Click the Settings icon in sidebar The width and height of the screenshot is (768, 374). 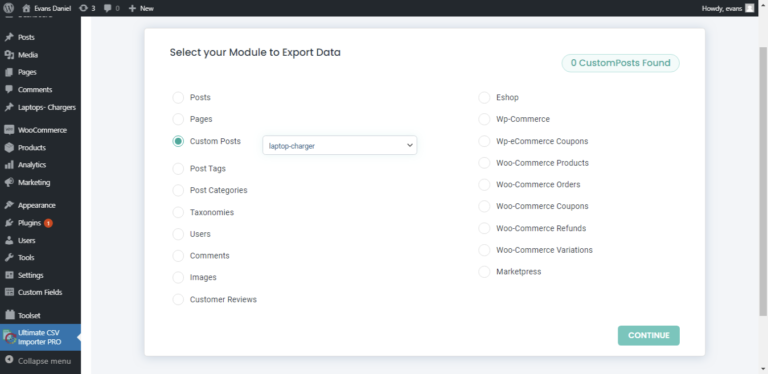point(9,275)
